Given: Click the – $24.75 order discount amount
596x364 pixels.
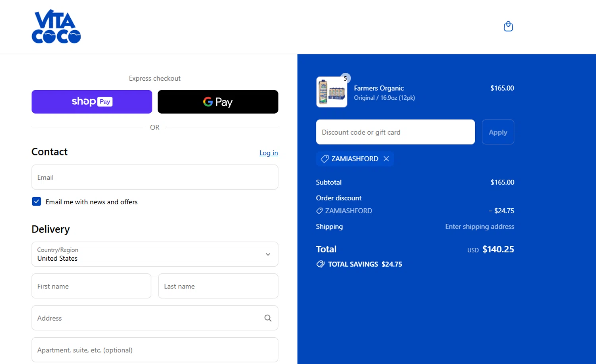Looking at the screenshot, I should tap(501, 211).
